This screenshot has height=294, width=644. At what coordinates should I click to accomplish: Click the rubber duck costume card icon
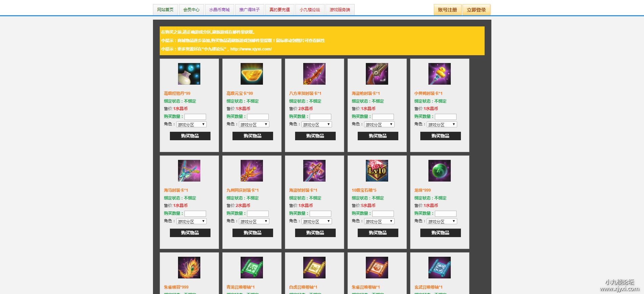click(440, 74)
